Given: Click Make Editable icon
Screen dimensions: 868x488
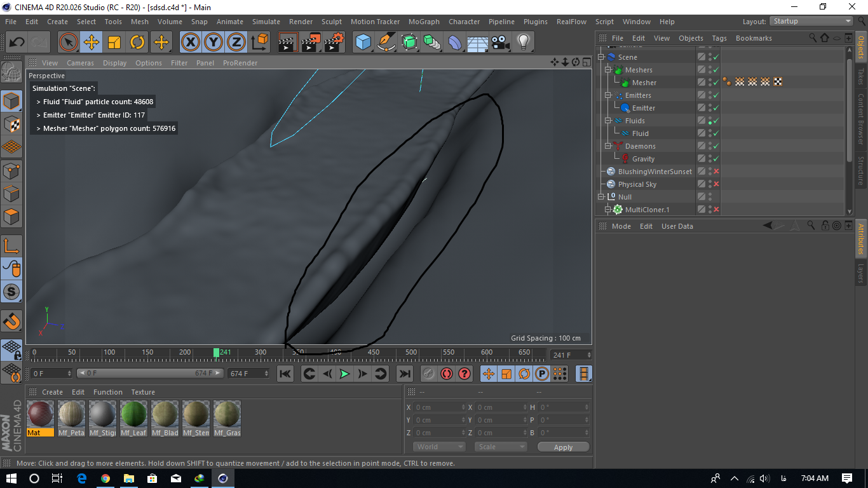Looking at the screenshot, I should tap(11, 71).
